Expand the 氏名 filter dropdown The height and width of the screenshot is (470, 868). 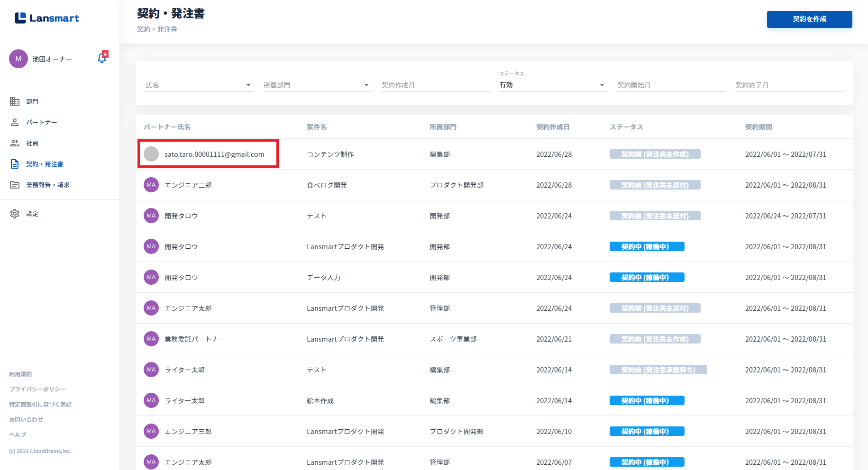pyautogui.click(x=248, y=85)
